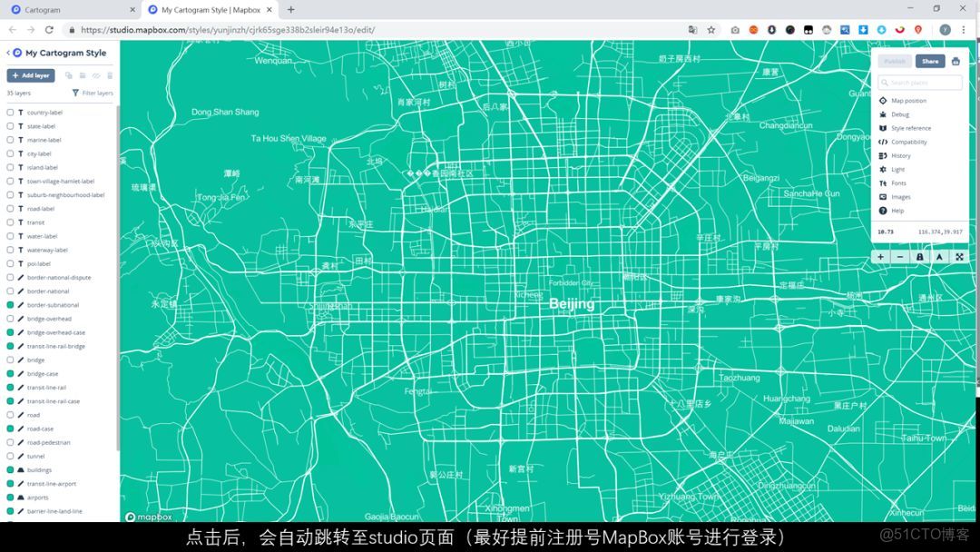Select the bridge-overhead layer row
This screenshot has width=980, height=552.
[x=60, y=319]
